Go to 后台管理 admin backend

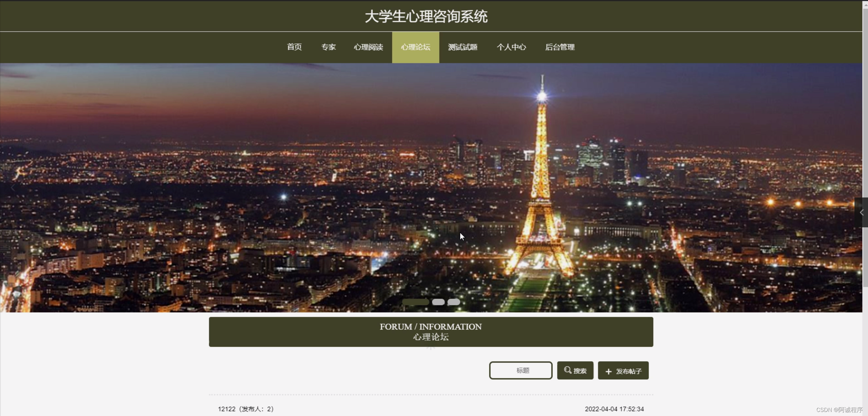[x=560, y=47]
